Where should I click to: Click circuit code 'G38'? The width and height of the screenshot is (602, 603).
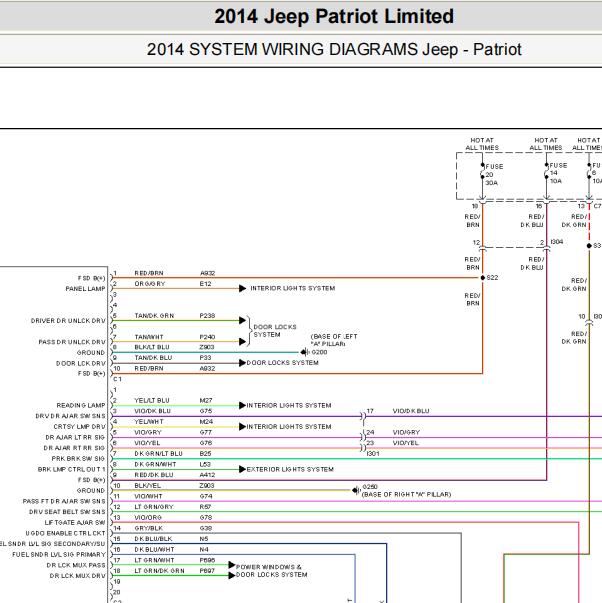click(x=206, y=528)
